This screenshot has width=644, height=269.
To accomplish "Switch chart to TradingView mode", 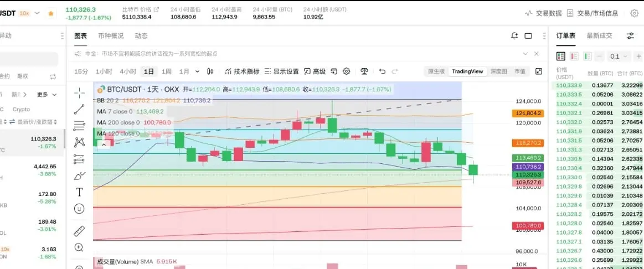I will [x=467, y=71].
